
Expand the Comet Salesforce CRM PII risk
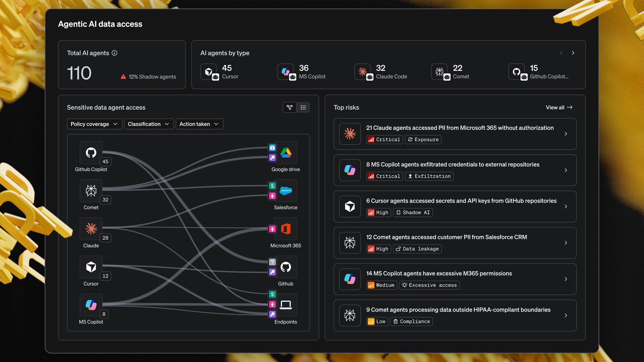click(x=566, y=243)
